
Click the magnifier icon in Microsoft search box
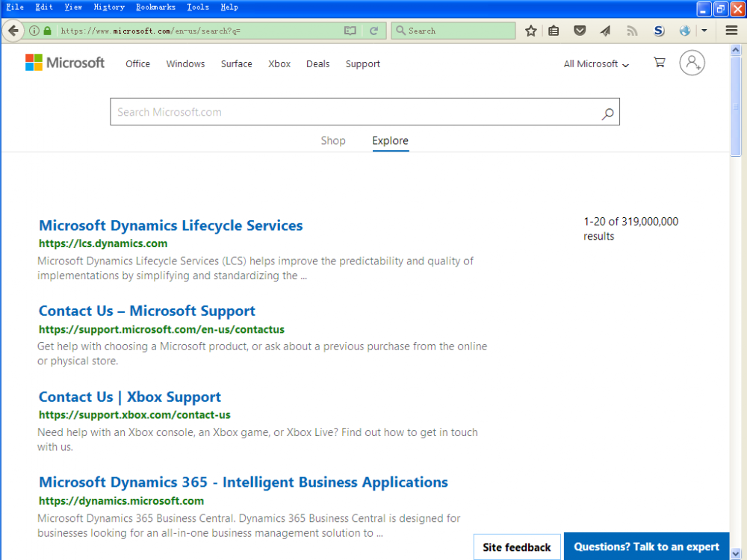click(607, 113)
